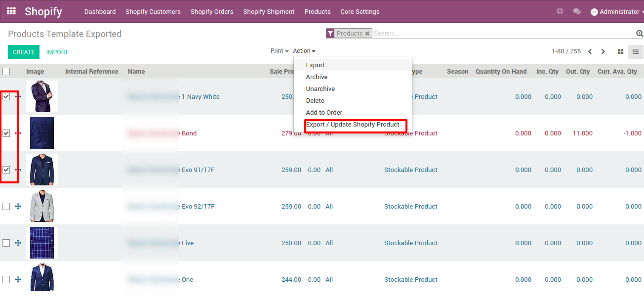Remove the Products filter tag
The image size is (644, 304).
click(x=367, y=34)
